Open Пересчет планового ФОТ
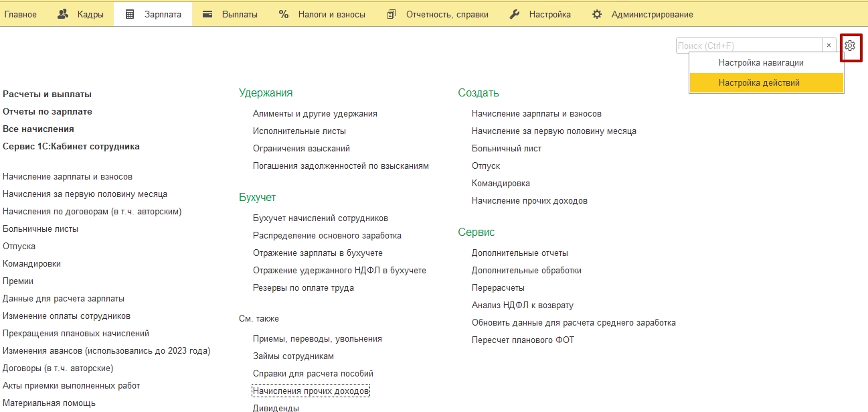The height and width of the screenshot is (412, 868). click(x=523, y=340)
